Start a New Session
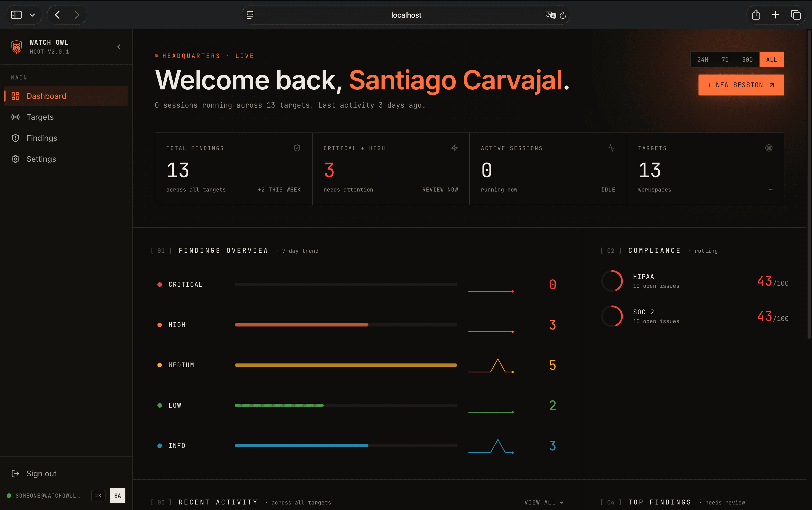 click(x=741, y=85)
